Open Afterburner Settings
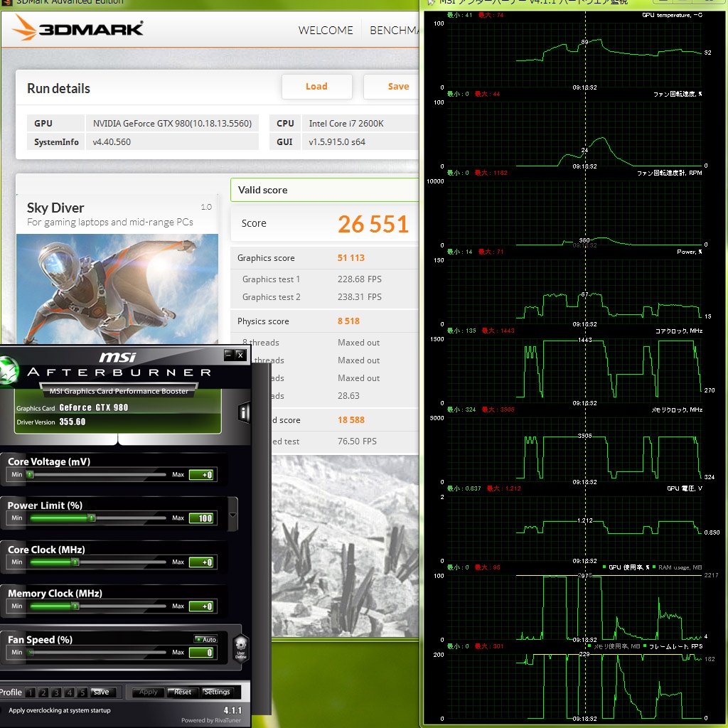 coord(217,692)
